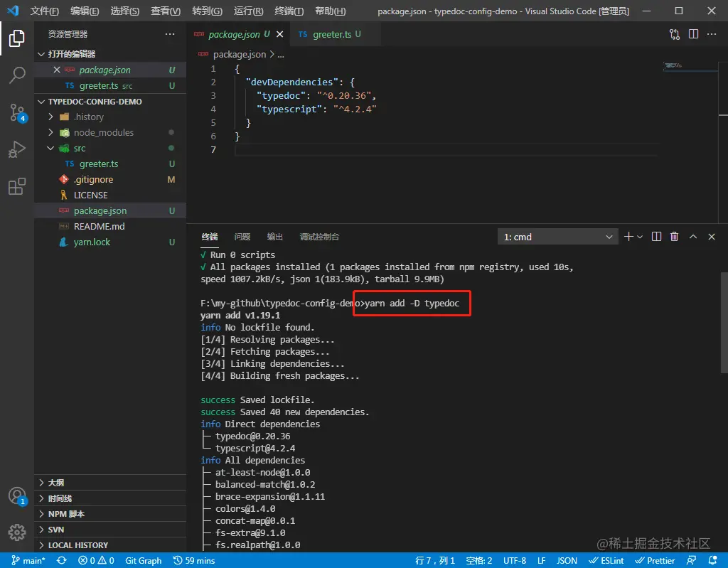
Task: Open the Extensions view
Action: click(17, 187)
